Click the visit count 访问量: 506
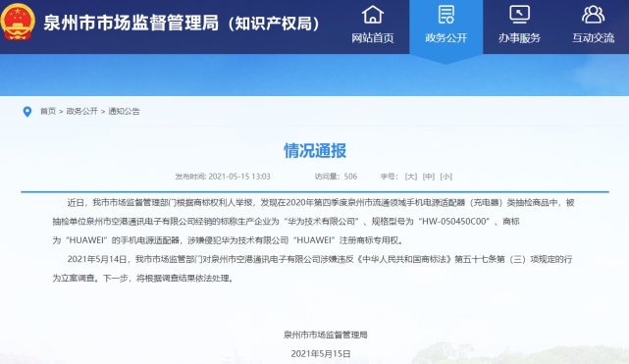This screenshot has width=629, height=364. [336, 177]
